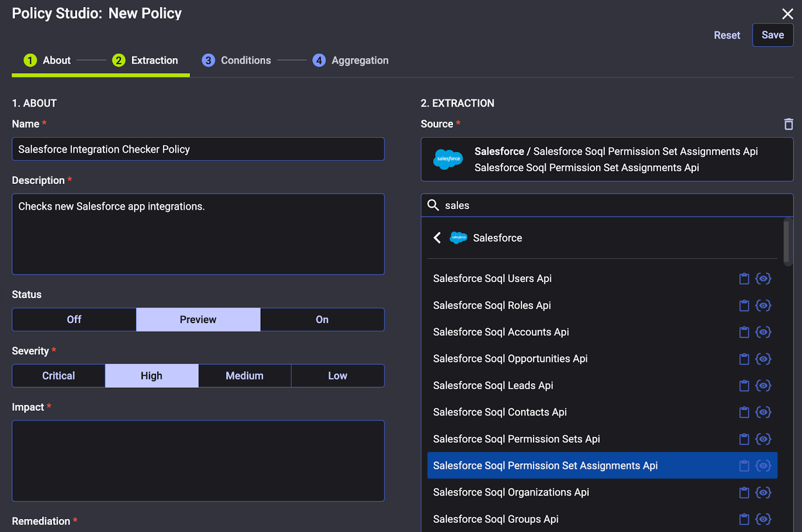Go back using the chevron beside Salesforce
Screen dimensions: 802x532
coord(437,237)
